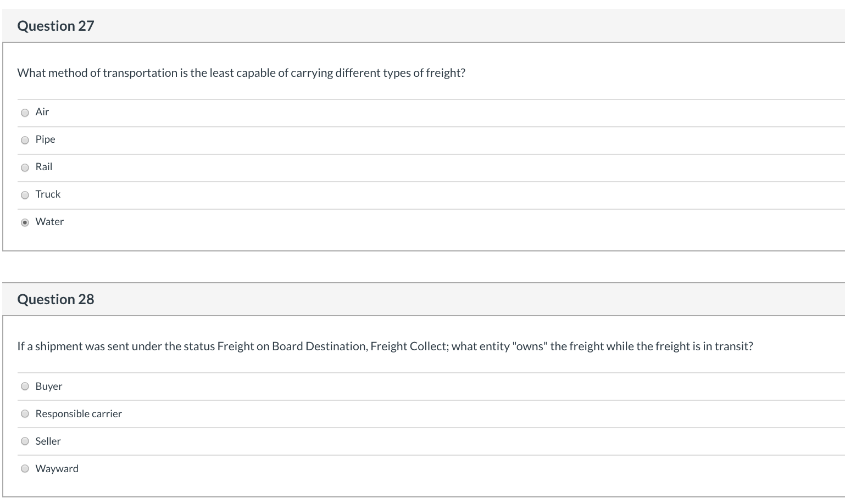Choose Buyer for Question 28
This screenshot has width=845, height=504.
[25, 386]
